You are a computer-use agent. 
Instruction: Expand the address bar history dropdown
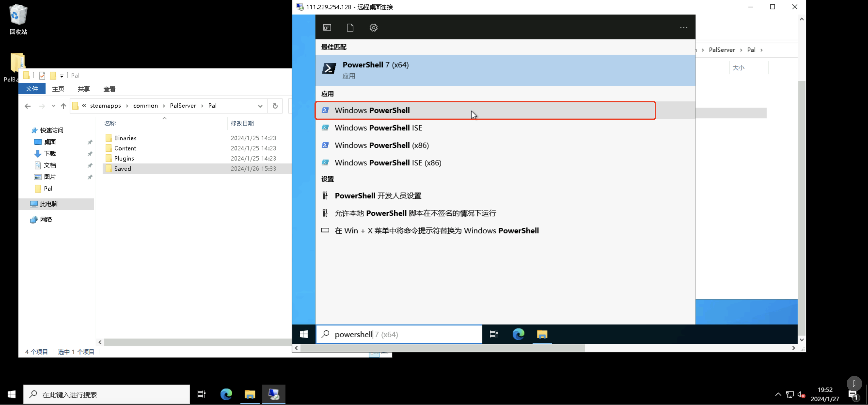[x=260, y=106]
